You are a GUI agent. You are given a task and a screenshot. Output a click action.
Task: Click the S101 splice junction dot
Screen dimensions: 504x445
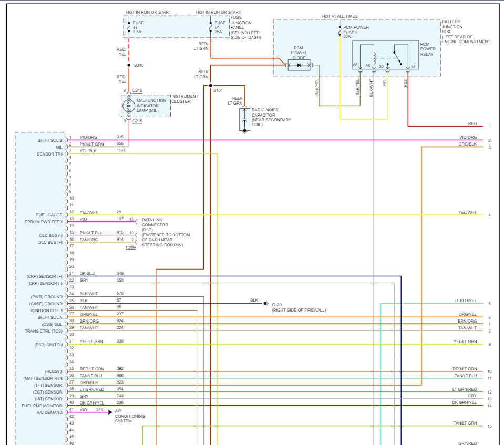(210, 86)
